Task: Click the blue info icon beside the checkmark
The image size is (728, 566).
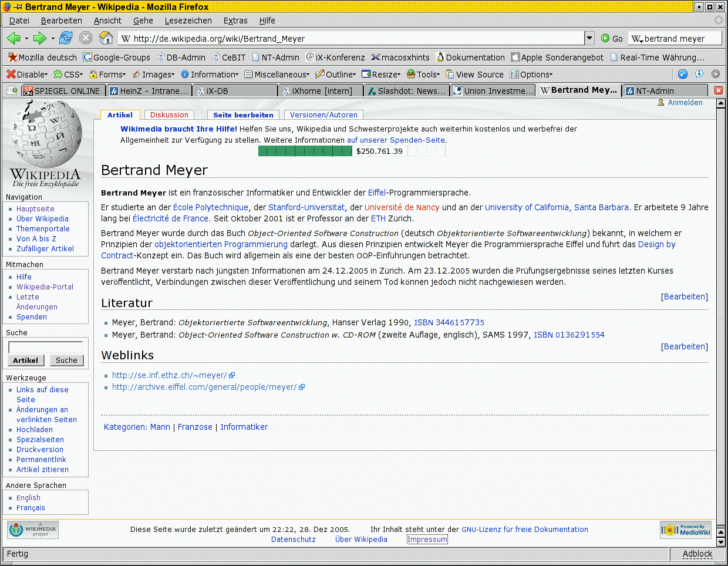Action: (x=699, y=74)
